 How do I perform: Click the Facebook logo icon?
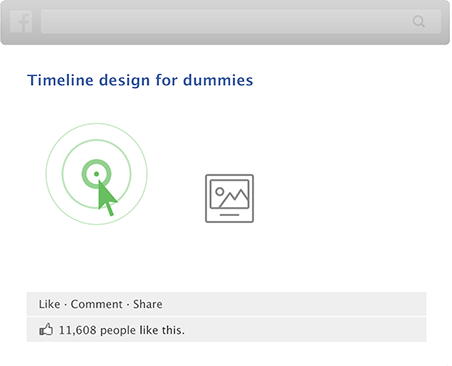[x=21, y=22]
